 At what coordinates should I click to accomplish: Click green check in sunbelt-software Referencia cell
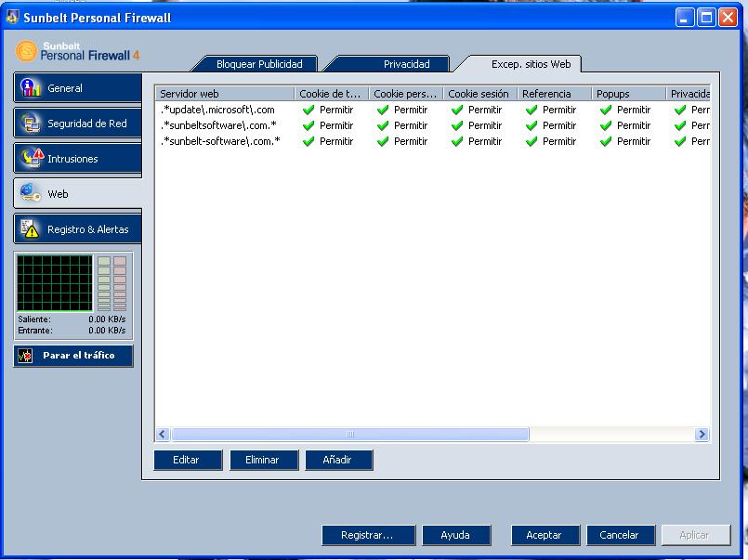(x=531, y=141)
